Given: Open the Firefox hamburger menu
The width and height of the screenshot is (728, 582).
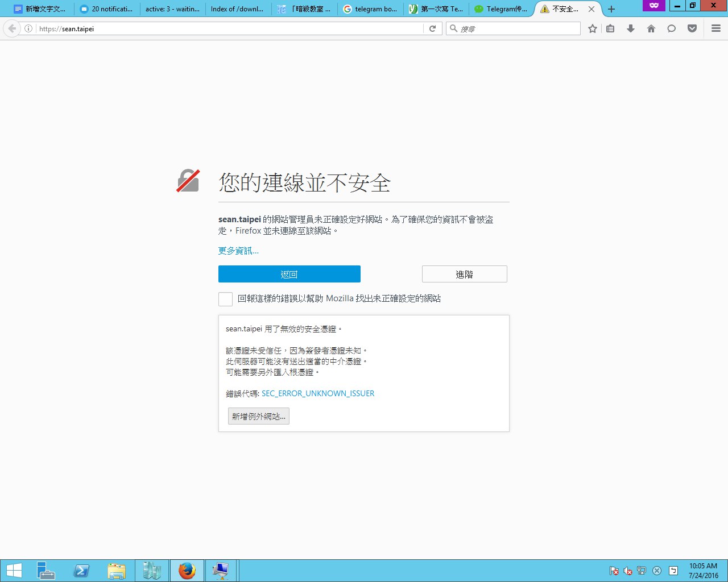Looking at the screenshot, I should [716, 28].
